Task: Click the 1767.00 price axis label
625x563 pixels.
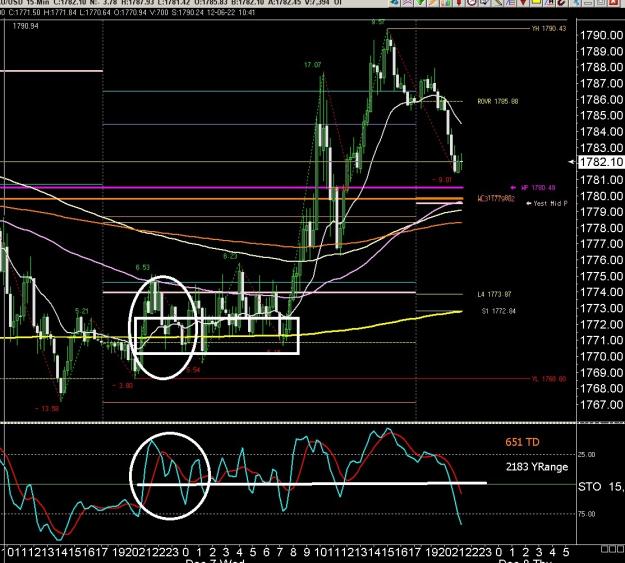Action: tap(601, 404)
